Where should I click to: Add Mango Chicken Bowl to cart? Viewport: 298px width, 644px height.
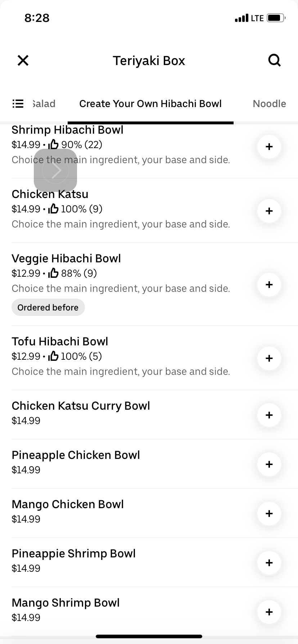tap(269, 514)
